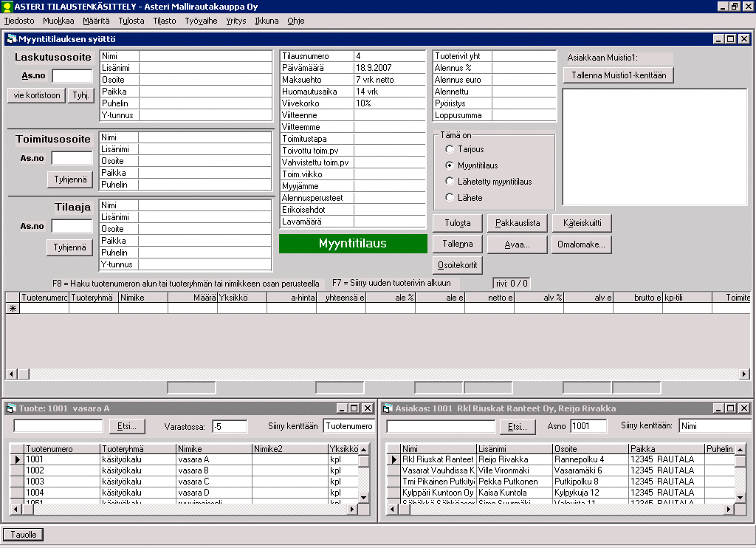Click the Tauolle button
The width and height of the screenshot is (756, 548).
tap(23, 535)
